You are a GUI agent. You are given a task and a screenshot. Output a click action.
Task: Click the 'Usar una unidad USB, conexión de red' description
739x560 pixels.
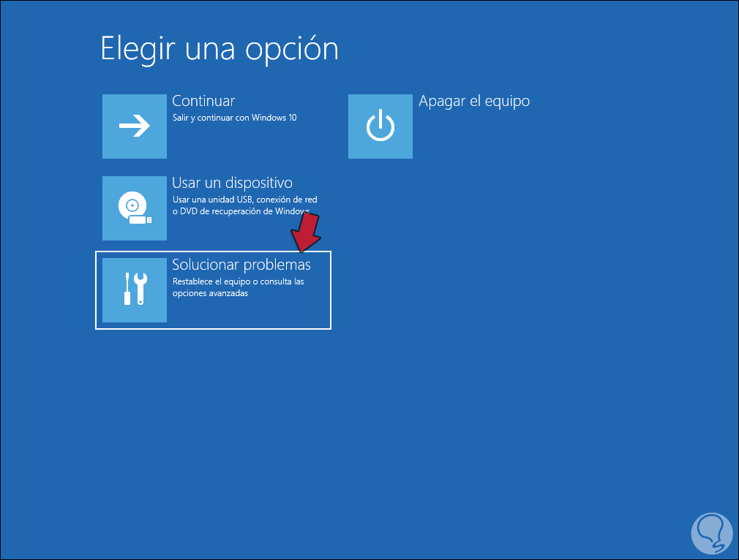click(x=244, y=200)
